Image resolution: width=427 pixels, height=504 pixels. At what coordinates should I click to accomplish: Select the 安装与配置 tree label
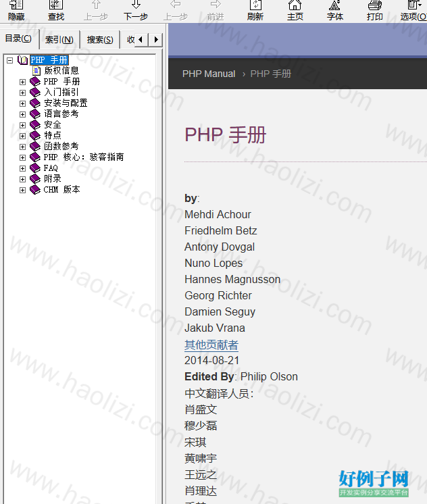point(66,103)
